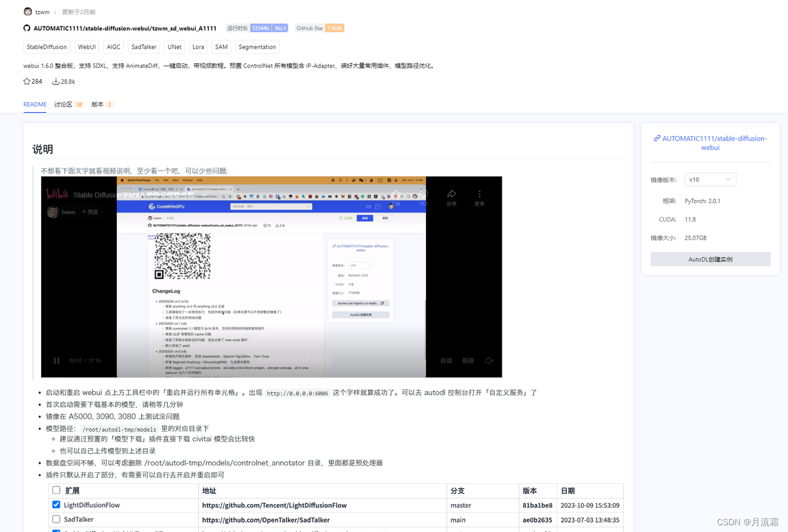This screenshot has width=788, height=532.
Task: Click the SAM tag
Action: (222, 47)
